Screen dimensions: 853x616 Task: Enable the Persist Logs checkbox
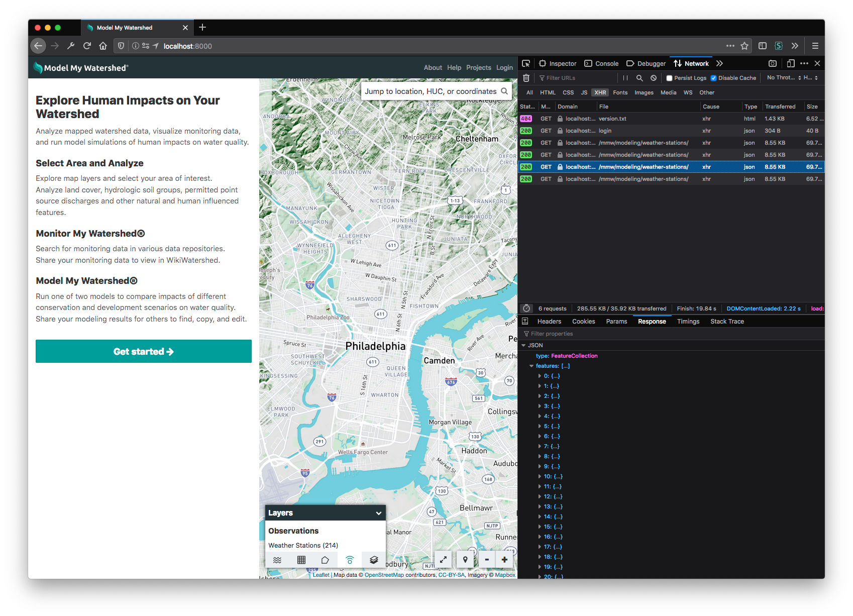click(x=669, y=78)
